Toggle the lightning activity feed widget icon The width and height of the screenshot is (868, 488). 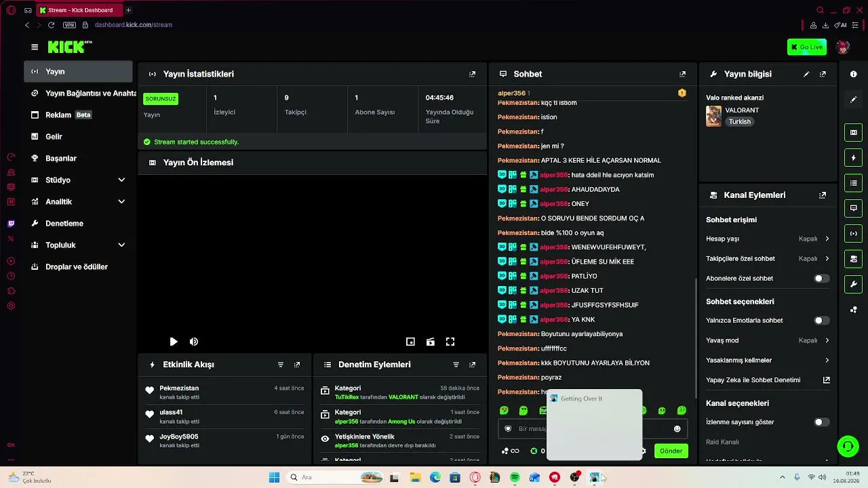pos(854,158)
